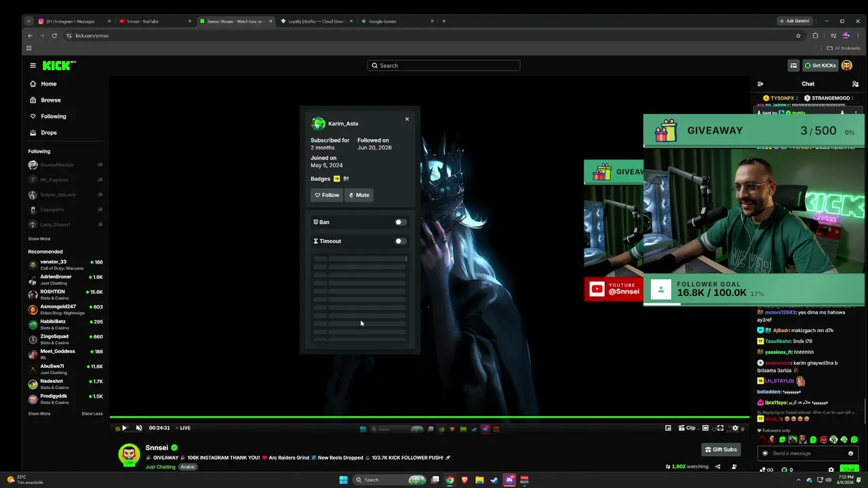Click the green Chat send button
Image resolution: width=868 pixels, height=488 pixels.
849,470
